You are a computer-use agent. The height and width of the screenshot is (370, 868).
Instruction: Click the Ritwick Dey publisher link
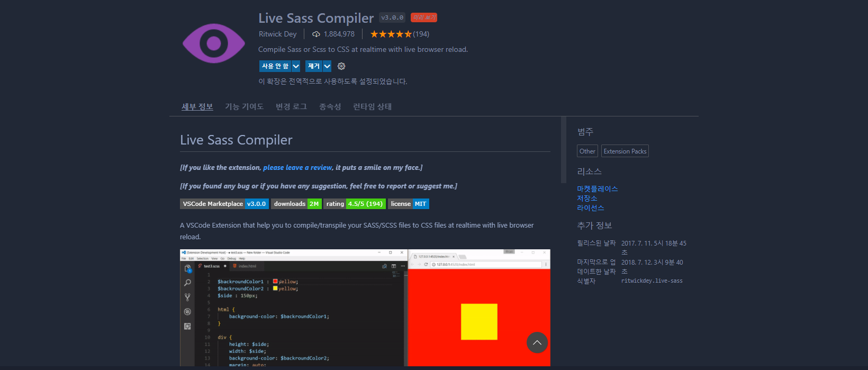tap(278, 34)
